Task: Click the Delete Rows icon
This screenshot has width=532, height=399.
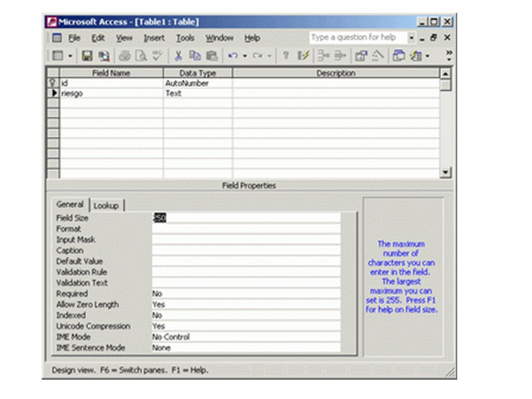Action: coord(340,55)
